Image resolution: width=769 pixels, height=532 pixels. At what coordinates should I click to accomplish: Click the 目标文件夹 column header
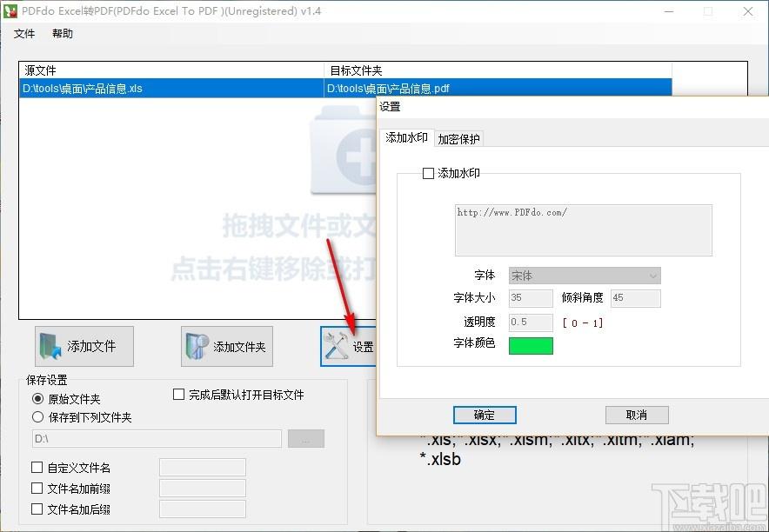click(x=498, y=70)
